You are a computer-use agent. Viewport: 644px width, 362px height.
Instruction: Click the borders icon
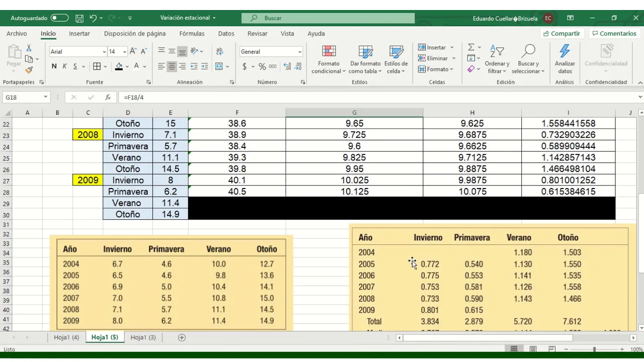pyautogui.click(x=97, y=66)
